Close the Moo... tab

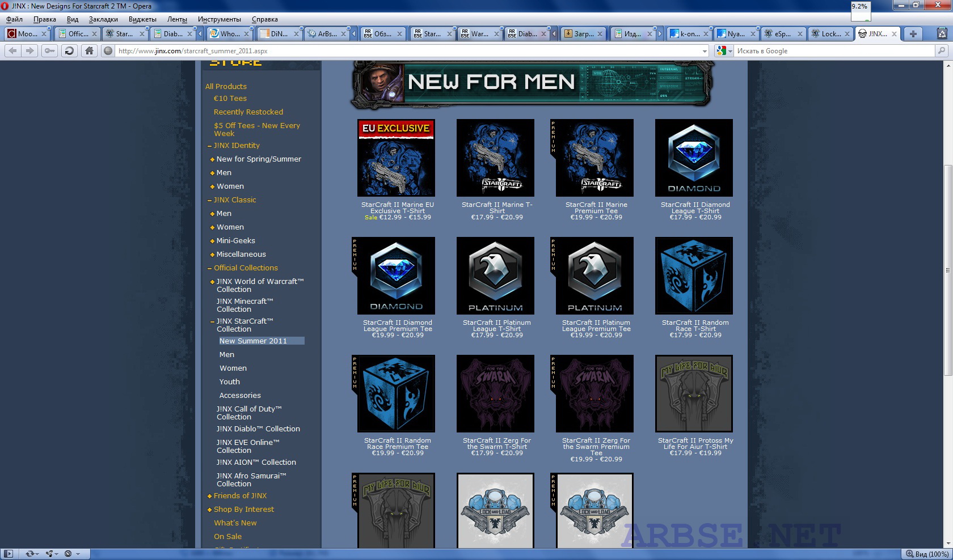point(44,34)
